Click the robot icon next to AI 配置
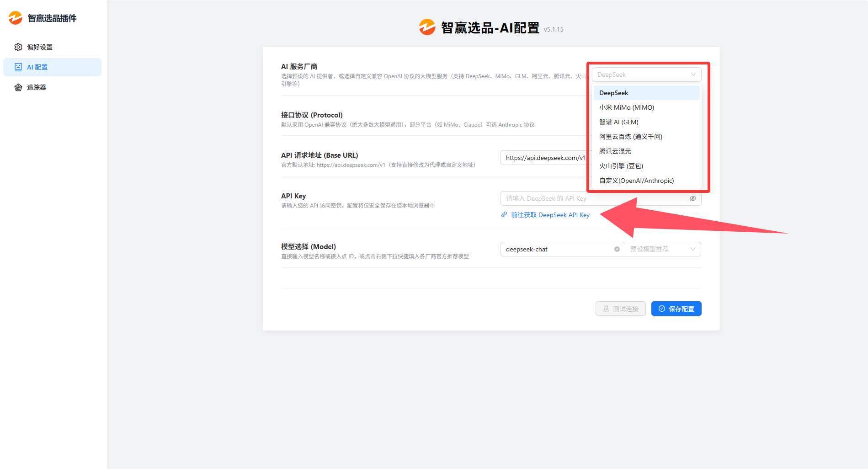Image resolution: width=868 pixels, height=469 pixels. coord(18,67)
